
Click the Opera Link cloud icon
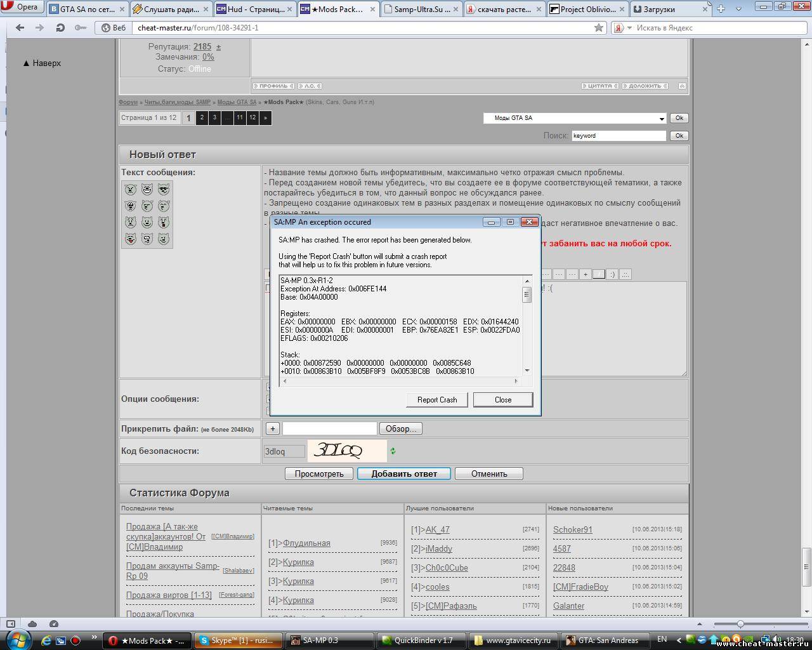coord(32,624)
